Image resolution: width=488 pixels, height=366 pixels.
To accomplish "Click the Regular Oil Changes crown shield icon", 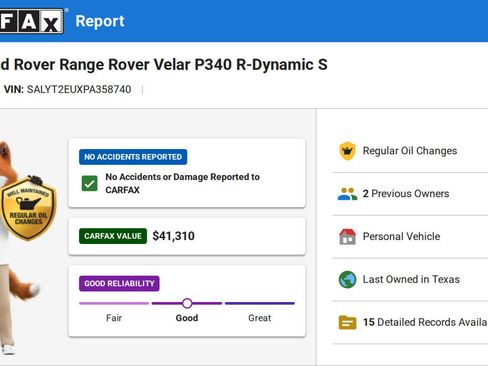I will point(347,151).
